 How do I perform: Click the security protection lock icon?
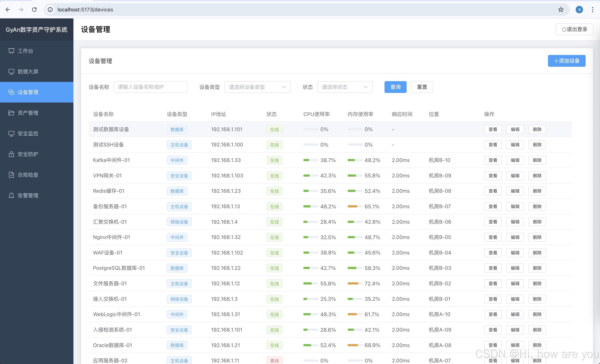click(11, 154)
